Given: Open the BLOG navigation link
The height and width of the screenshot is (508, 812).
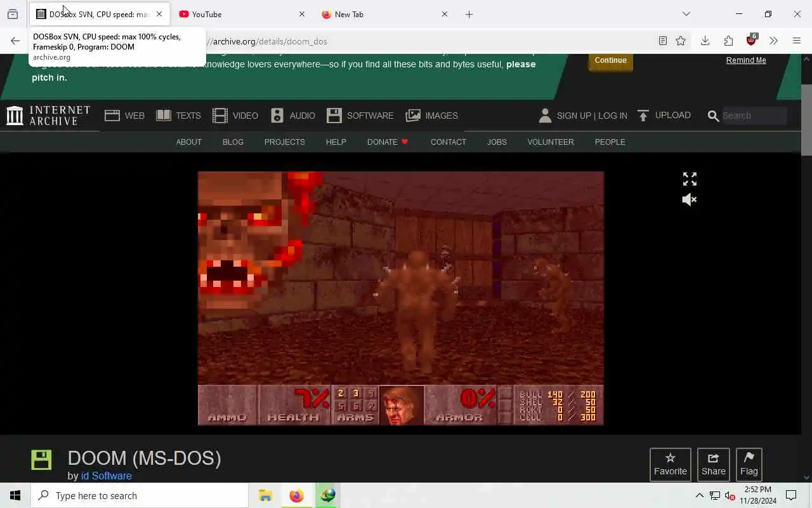Looking at the screenshot, I should (x=233, y=142).
